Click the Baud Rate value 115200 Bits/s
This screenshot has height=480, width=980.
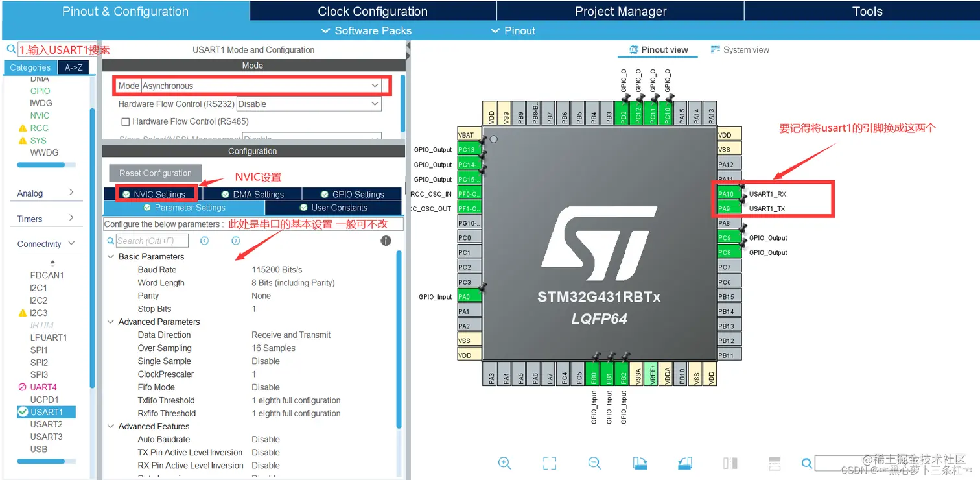[x=277, y=270]
